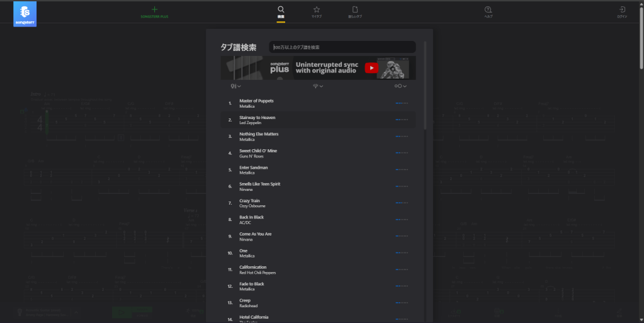Play the YouTube video in the banner
The width and height of the screenshot is (644, 323).
tap(371, 68)
